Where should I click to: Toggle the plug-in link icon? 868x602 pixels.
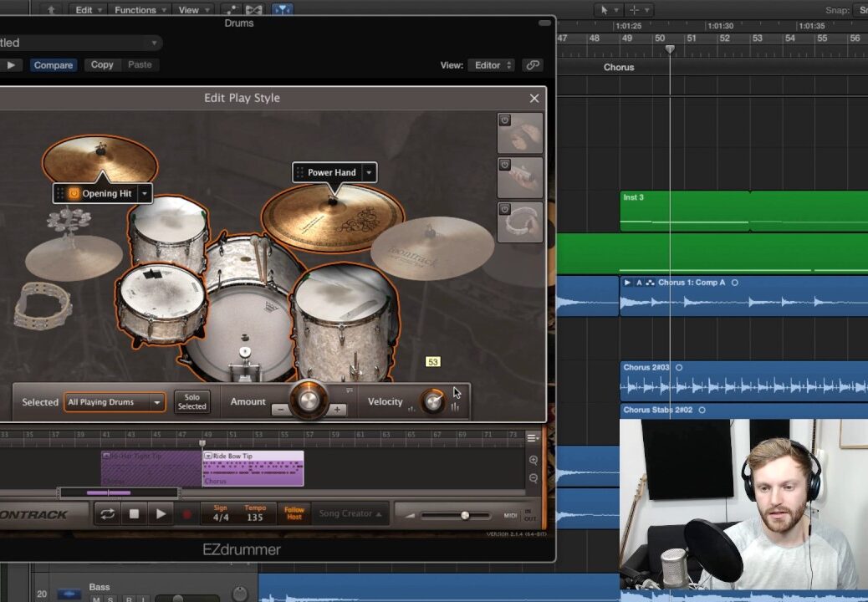[533, 65]
